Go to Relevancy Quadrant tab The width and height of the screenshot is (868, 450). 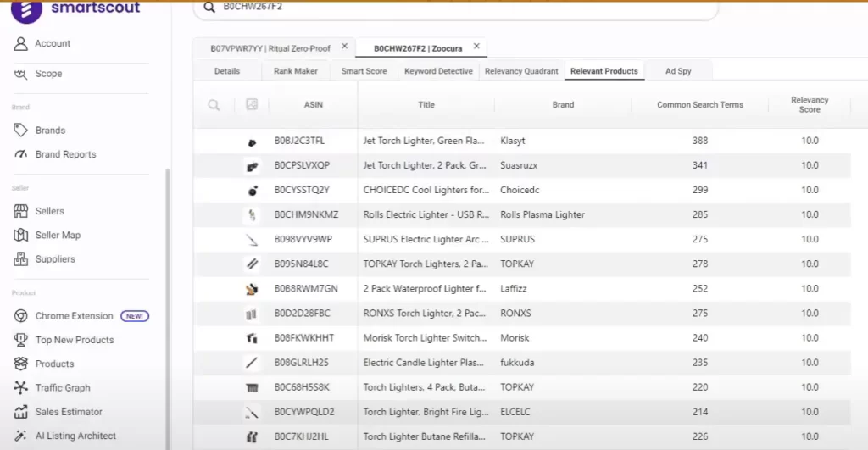click(521, 71)
